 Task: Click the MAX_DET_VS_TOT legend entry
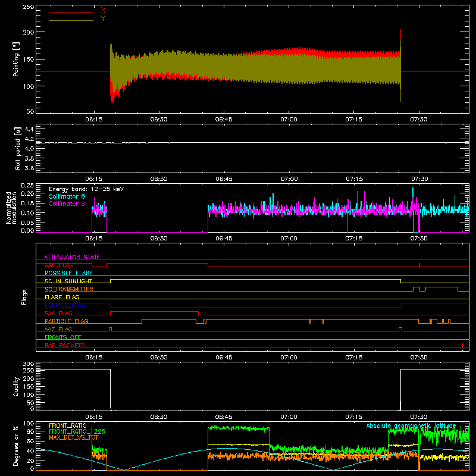tap(74, 437)
